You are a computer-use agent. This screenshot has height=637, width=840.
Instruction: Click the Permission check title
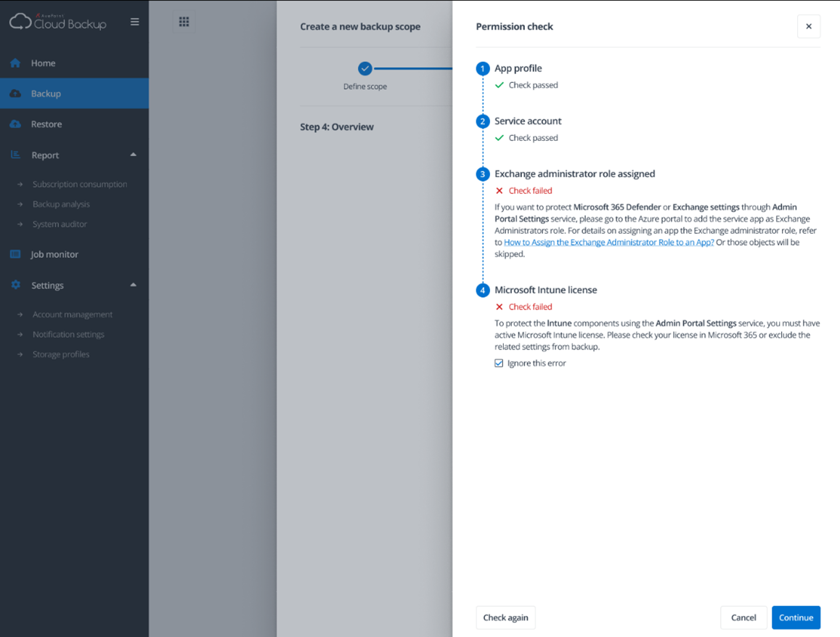[514, 26]
